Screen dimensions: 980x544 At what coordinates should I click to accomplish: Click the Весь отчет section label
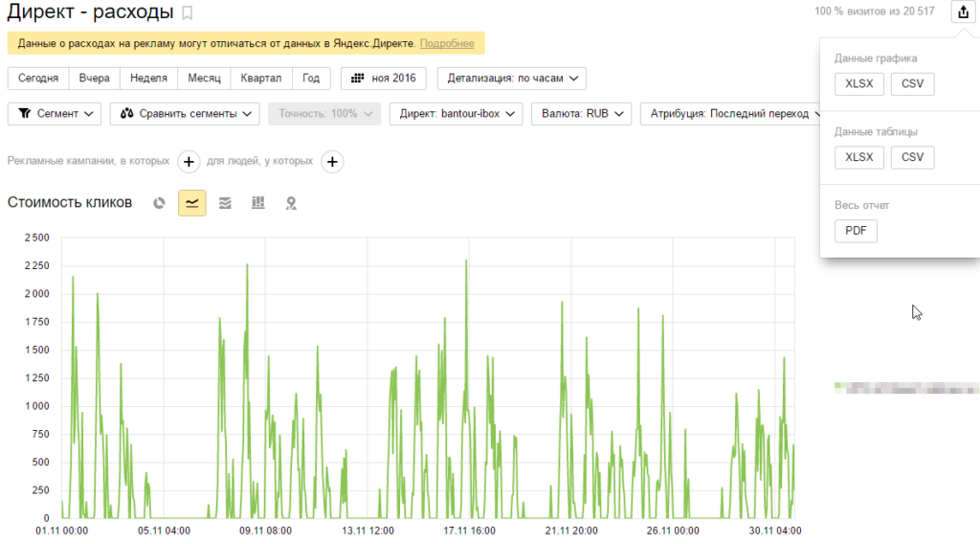click(x=861, y=205)
